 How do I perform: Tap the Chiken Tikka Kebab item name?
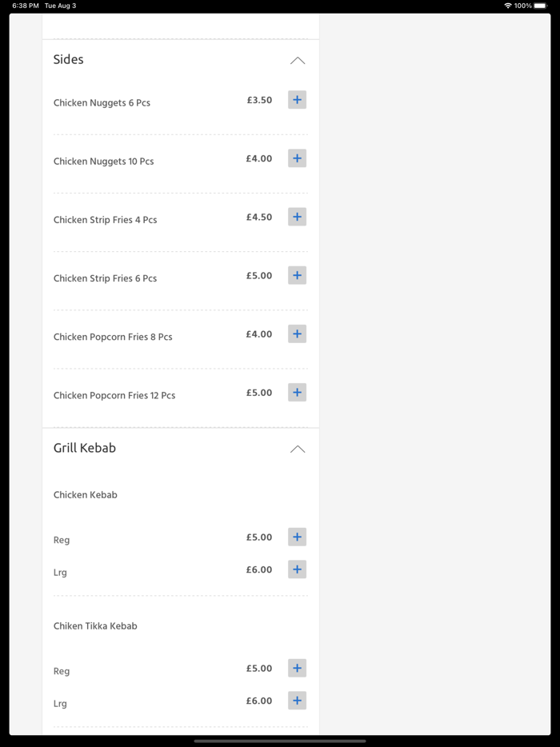click(95, 626)
